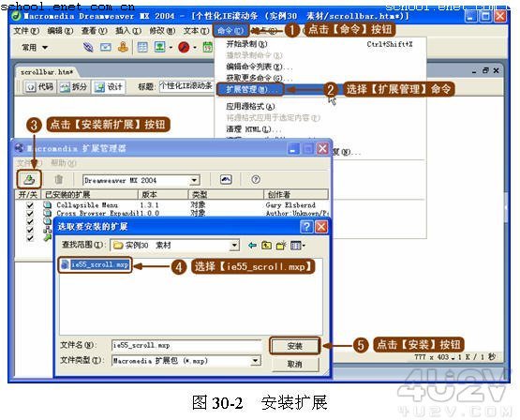This screenshot has height=420, width=520.
Task: Open the 查看 menu
Action: (x=95, y=31)
